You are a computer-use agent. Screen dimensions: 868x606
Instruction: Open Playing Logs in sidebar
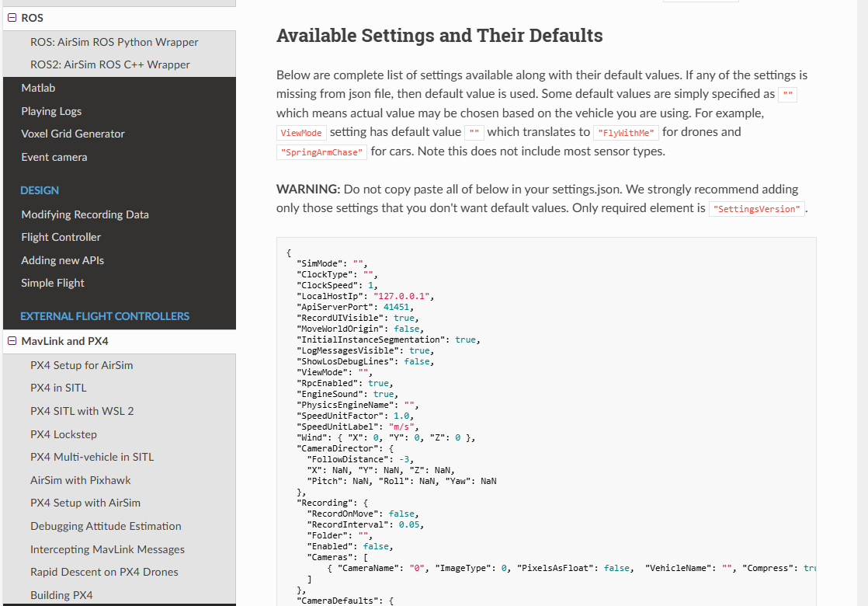point(51,111)
